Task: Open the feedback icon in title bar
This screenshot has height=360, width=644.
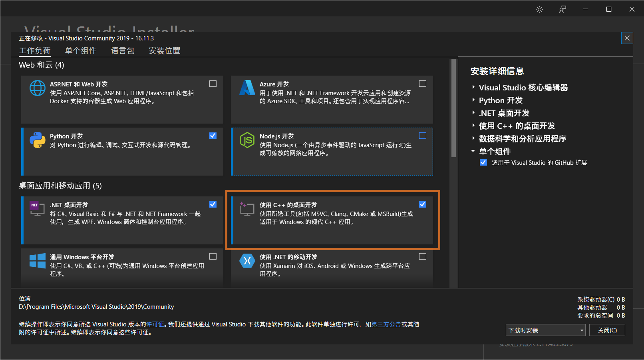Action: [x=563, y=9]
